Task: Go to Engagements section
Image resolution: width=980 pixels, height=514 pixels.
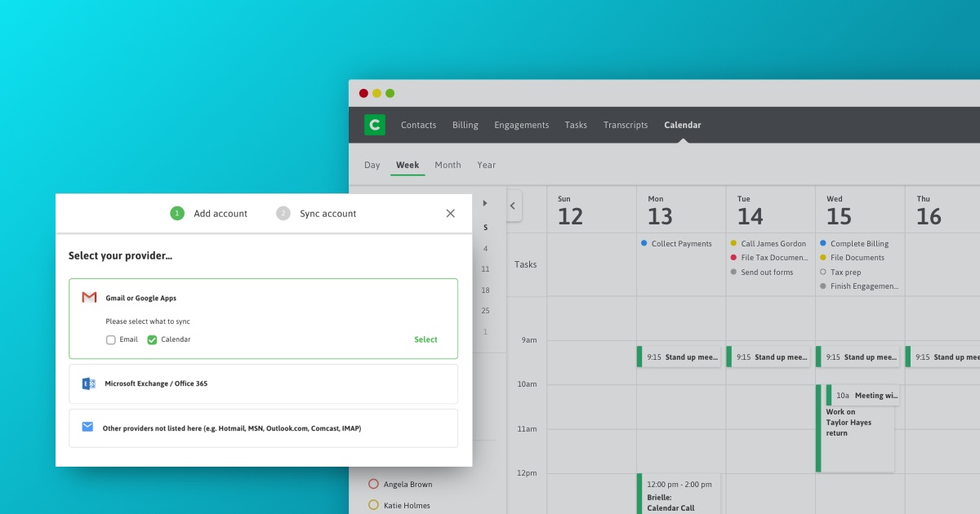Action: click(x=521, y=125)
